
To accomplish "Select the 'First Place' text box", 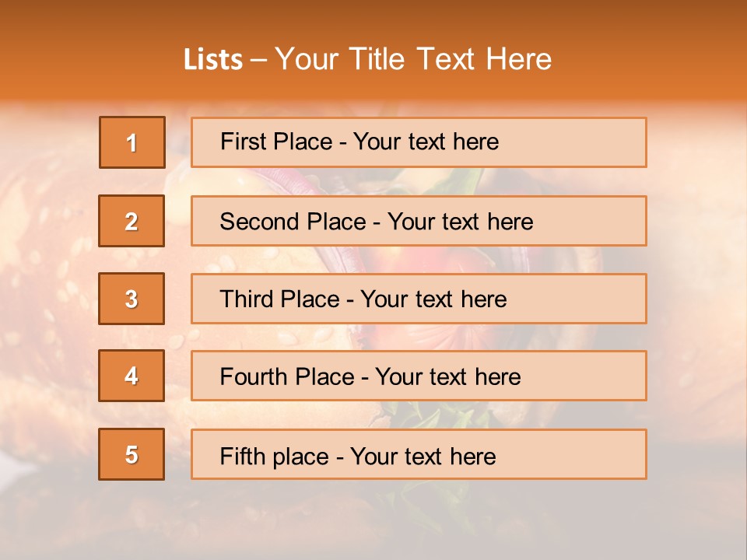I will coord(419,142).
